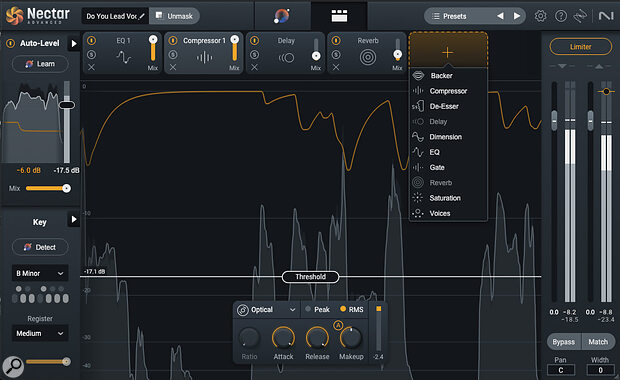
Task: Click the Release knob
Action: click(x=317, y=338)
